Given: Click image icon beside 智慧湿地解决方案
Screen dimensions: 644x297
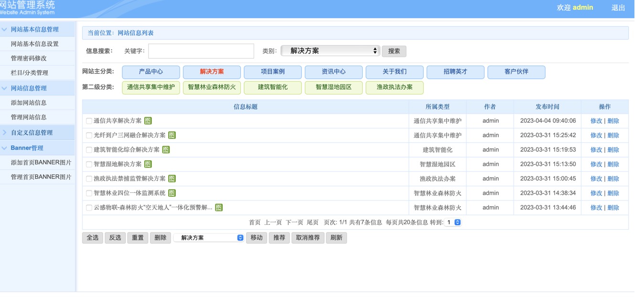Looking at the screenshot, I should 148,164.
